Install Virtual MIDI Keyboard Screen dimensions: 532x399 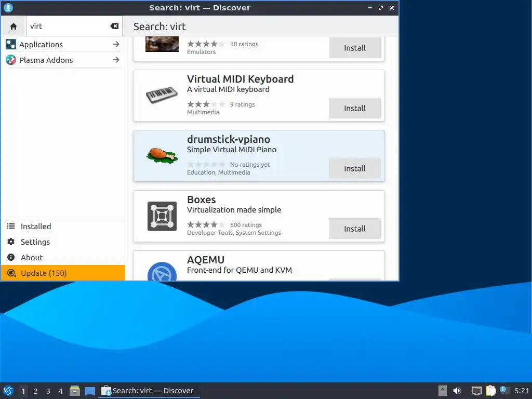point(354,108)
